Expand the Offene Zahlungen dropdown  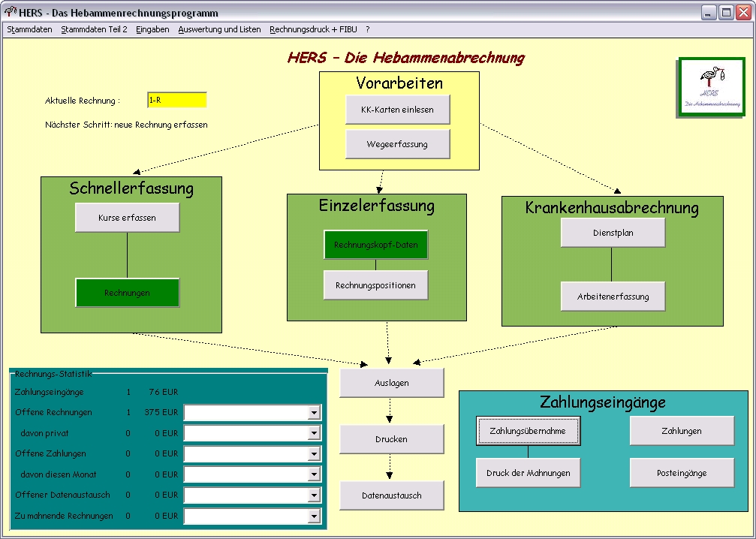(314, 454)
